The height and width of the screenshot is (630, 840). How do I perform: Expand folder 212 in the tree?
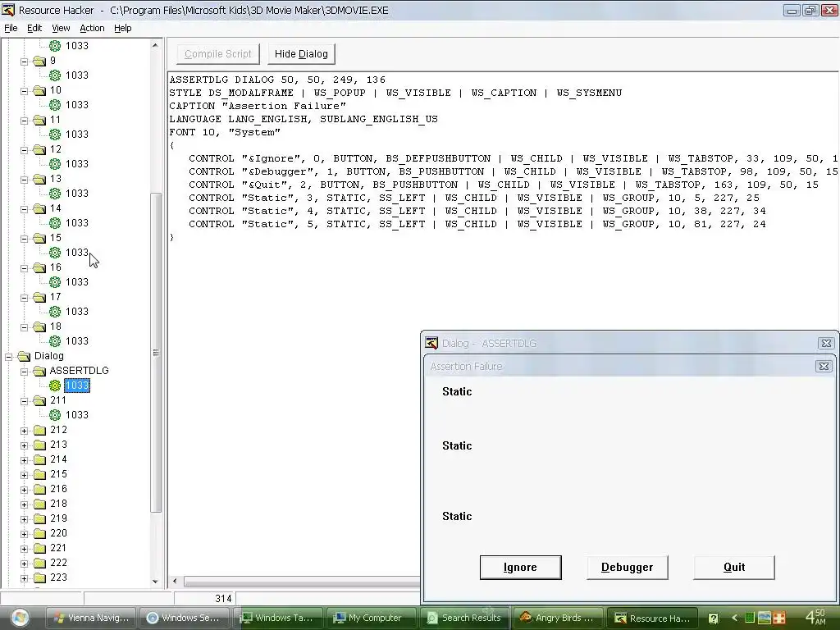click(24, 430)
